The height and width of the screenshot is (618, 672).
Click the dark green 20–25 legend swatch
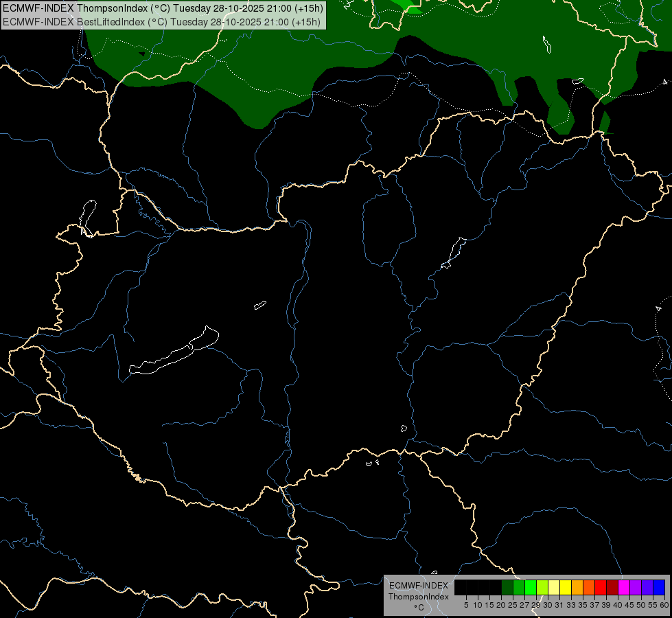(507, 588)
